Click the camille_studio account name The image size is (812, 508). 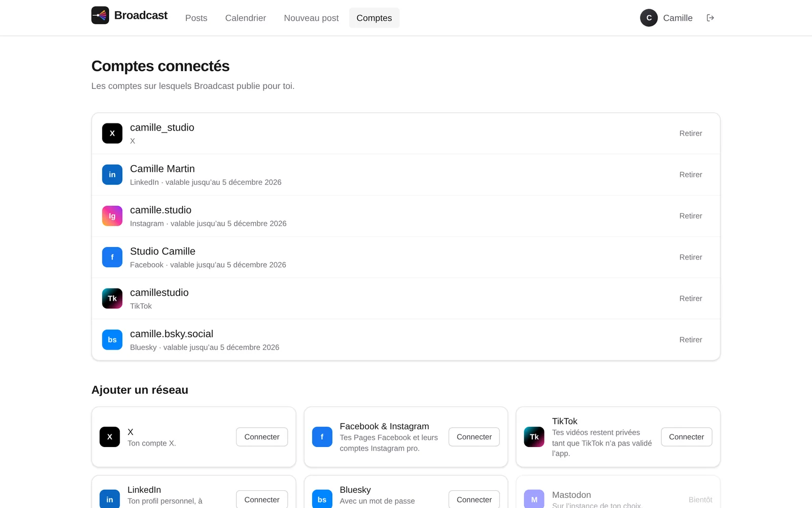pos(162,128)
